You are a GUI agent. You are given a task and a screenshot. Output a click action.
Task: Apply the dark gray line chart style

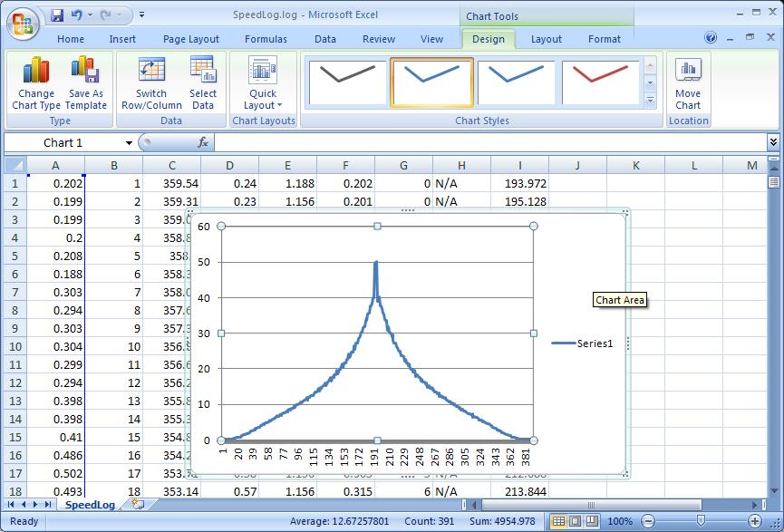pyautogui.click(x=347, y=82)
